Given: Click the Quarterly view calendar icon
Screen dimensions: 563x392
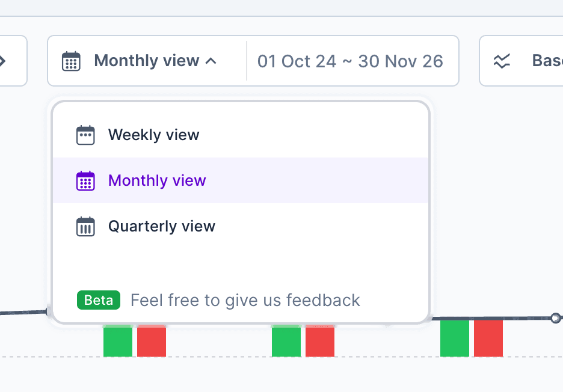Looking at the screenshot, I should pyautogui.click(x=85, y=226).
